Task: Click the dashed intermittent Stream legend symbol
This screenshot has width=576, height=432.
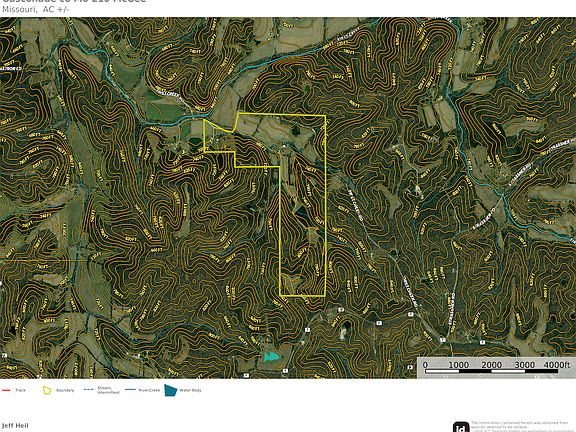Action: (89, 390)
